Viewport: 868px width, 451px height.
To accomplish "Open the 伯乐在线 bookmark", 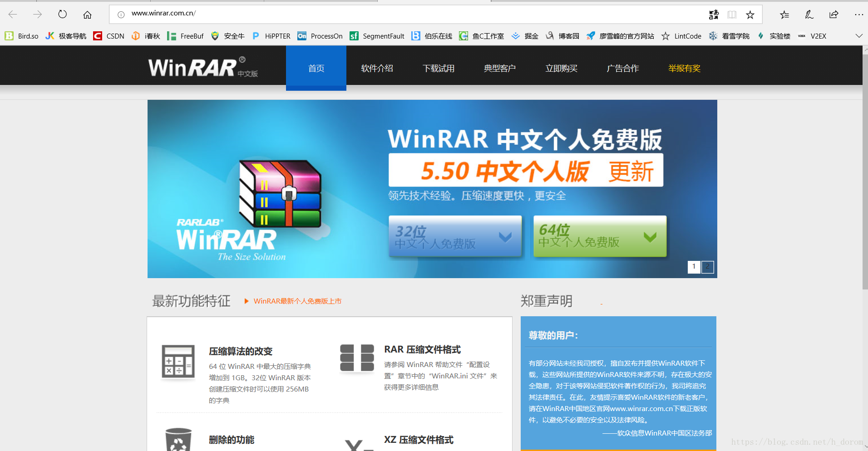I will pos(432,36).
